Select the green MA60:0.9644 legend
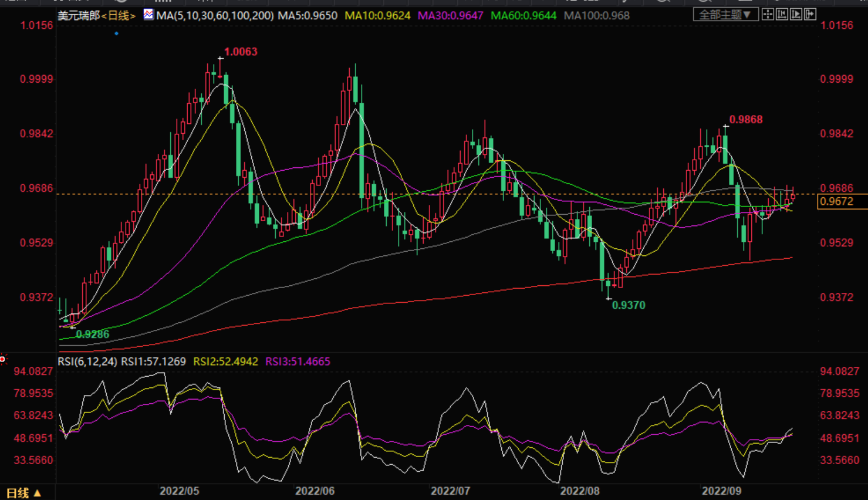This screenshot has width=868, height=500. [x=523, y=16]
